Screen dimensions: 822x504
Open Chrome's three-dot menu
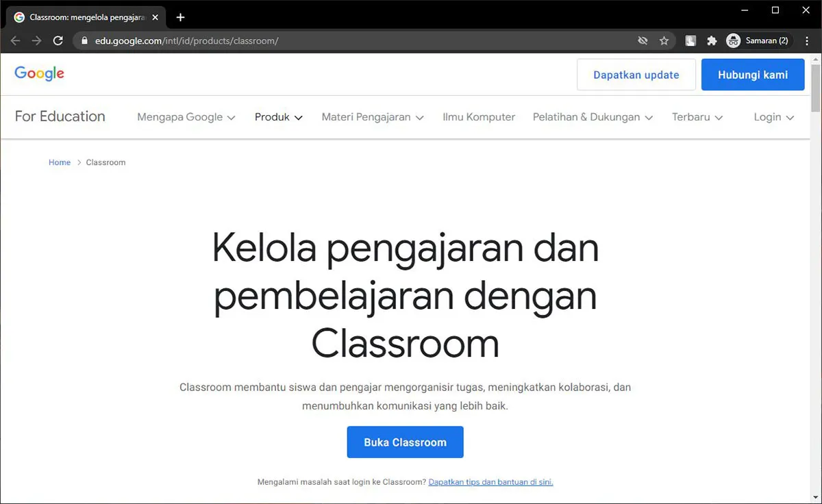(x=806, y=40)
